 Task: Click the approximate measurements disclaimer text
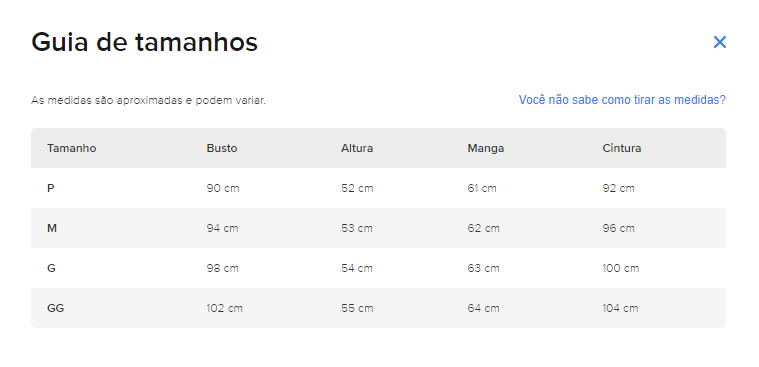click(149, 101)
